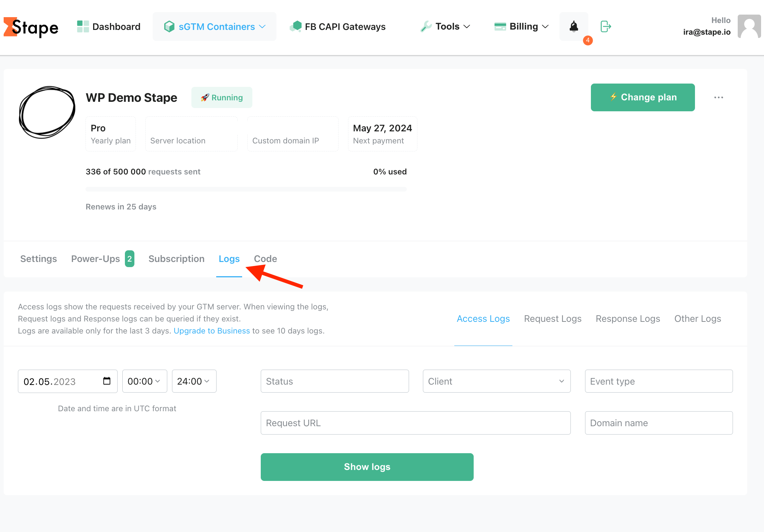Follow the Upgrade to Business link
The image size is (764, 532).
coord(212,331)
